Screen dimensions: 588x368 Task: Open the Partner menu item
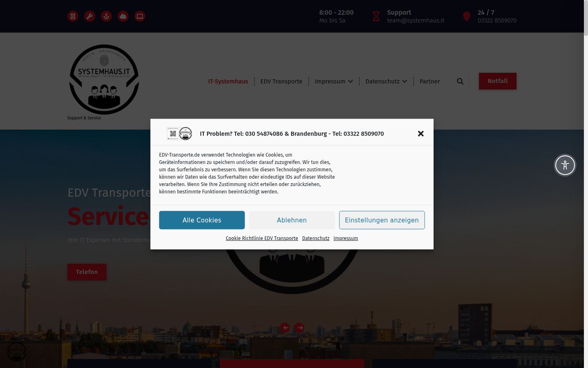click(x=430, y=81)
